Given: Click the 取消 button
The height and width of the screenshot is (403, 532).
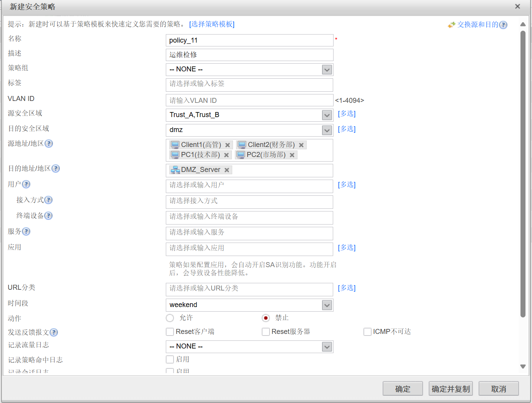Looking at the screenshot, I should coord(499,388).
